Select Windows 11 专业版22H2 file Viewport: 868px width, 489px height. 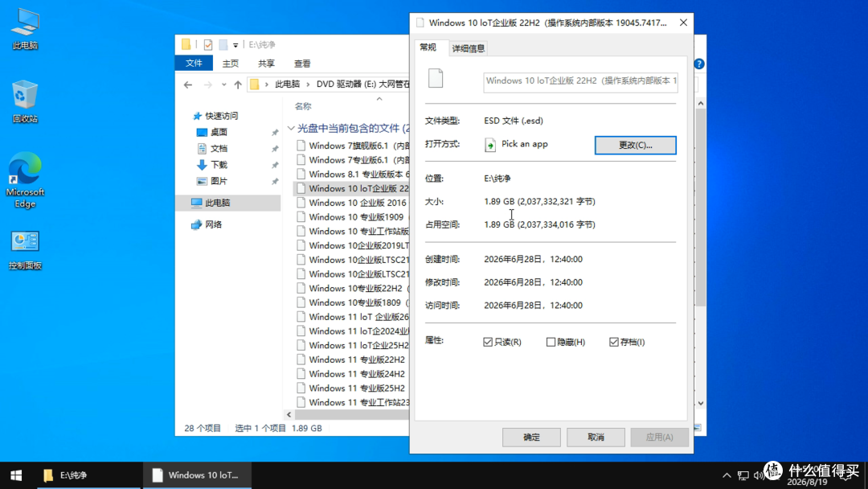(357, 360)
